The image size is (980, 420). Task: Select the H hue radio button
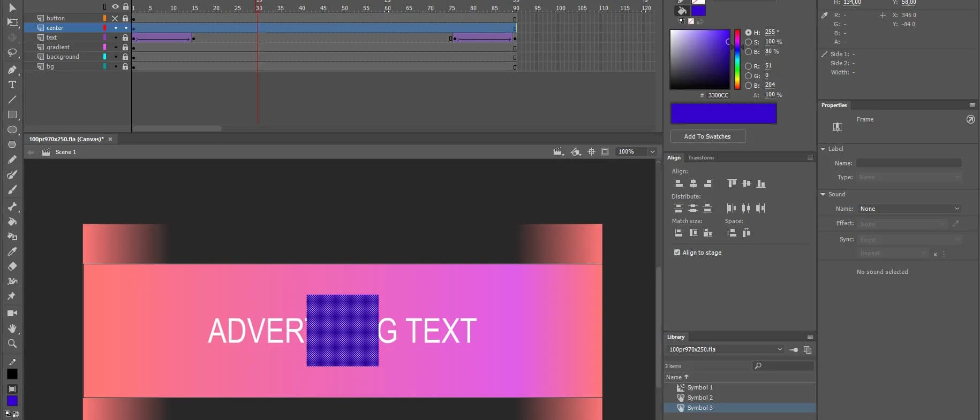748,33
